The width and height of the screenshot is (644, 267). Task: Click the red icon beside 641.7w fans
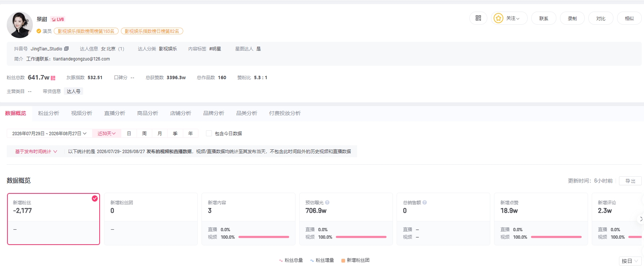(x=53, y=78)
